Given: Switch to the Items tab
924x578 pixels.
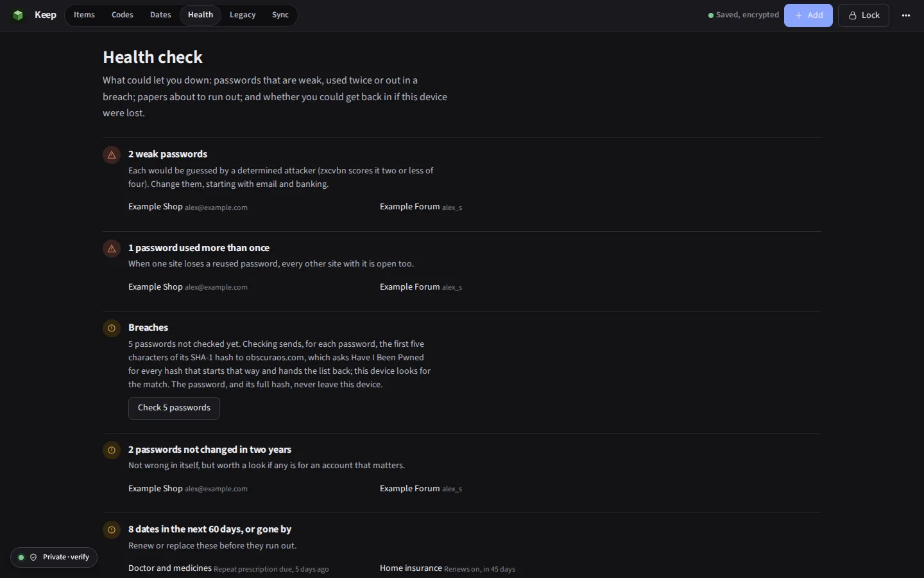Looking at the screenshot, I should click(x=84, y=15).
